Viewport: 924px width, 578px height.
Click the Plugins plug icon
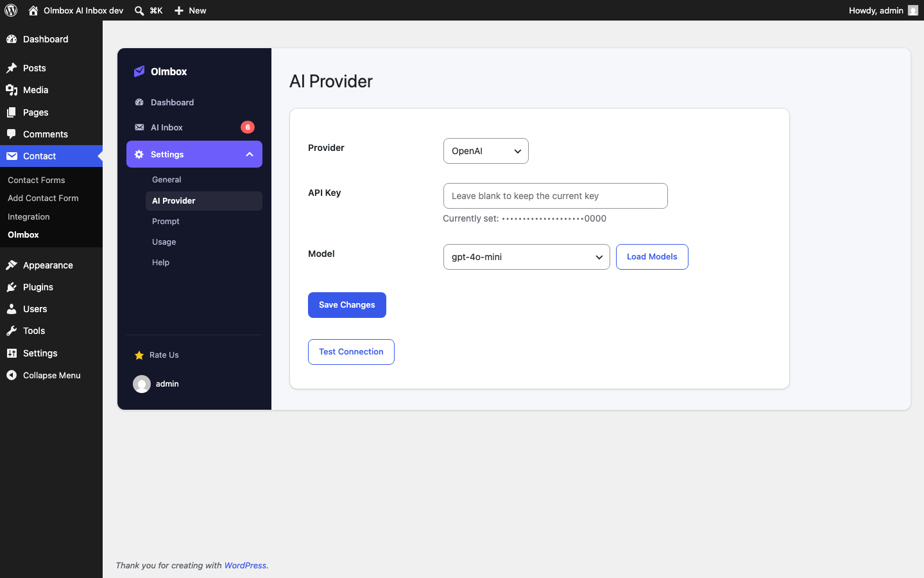(12, 287)
